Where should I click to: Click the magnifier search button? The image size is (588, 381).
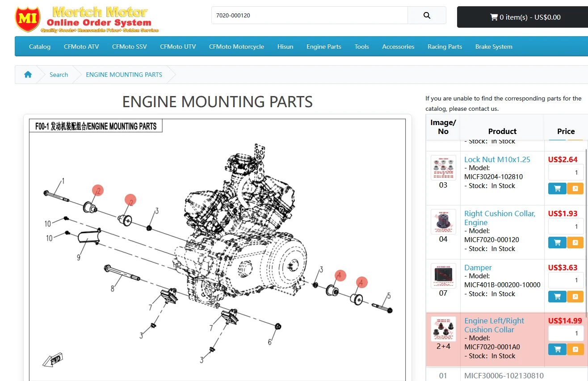coord(427,15)
